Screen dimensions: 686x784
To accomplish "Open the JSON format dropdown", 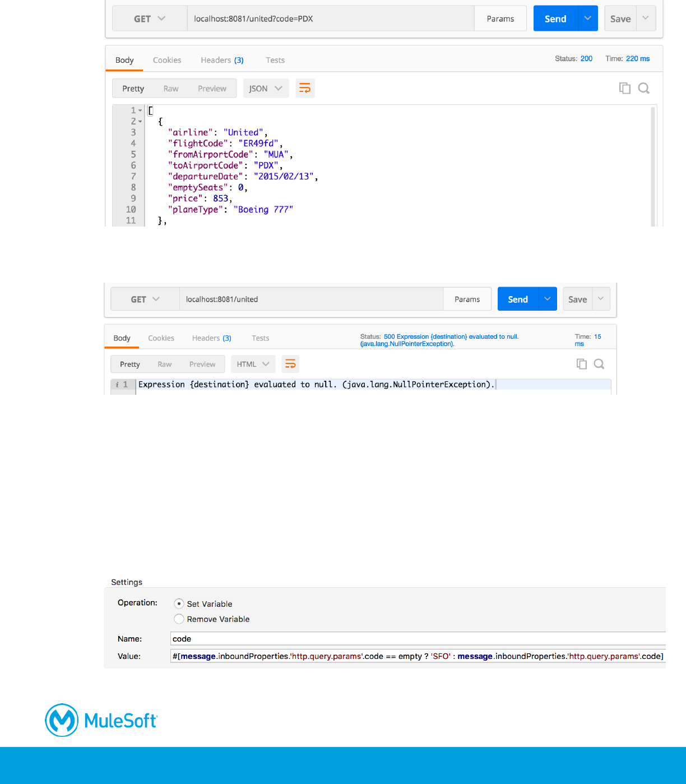I will tap(266, 88).
